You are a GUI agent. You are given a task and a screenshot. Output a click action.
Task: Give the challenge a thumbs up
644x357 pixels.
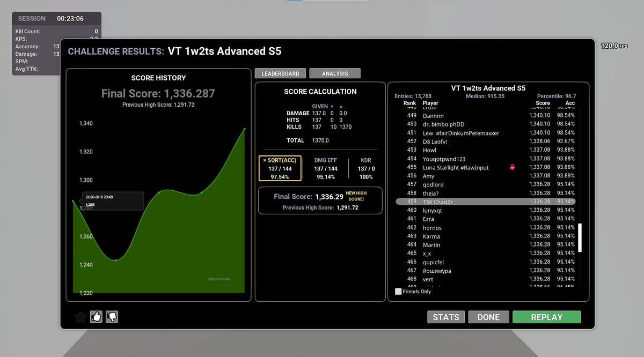(96, 317)
